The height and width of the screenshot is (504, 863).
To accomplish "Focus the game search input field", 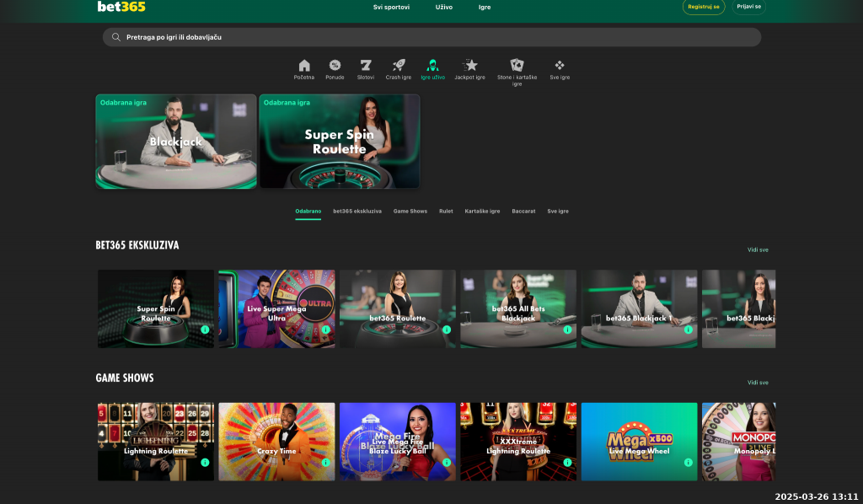I will click(x=438, y=37).
